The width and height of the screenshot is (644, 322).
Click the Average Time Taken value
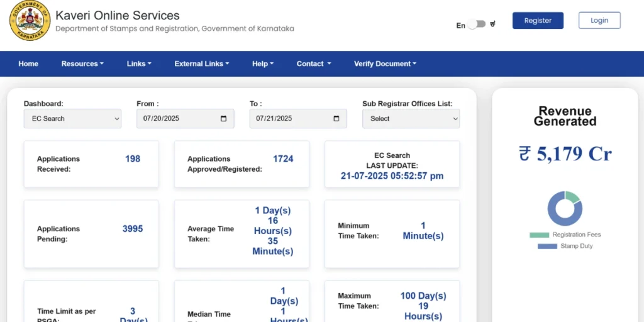(x=273, y=231)
